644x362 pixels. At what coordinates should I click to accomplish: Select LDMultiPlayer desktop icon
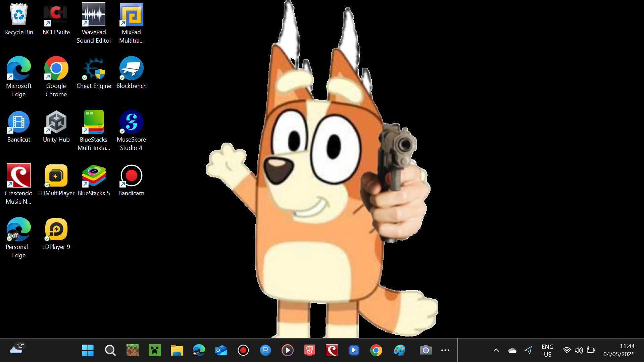coord(56,180)
